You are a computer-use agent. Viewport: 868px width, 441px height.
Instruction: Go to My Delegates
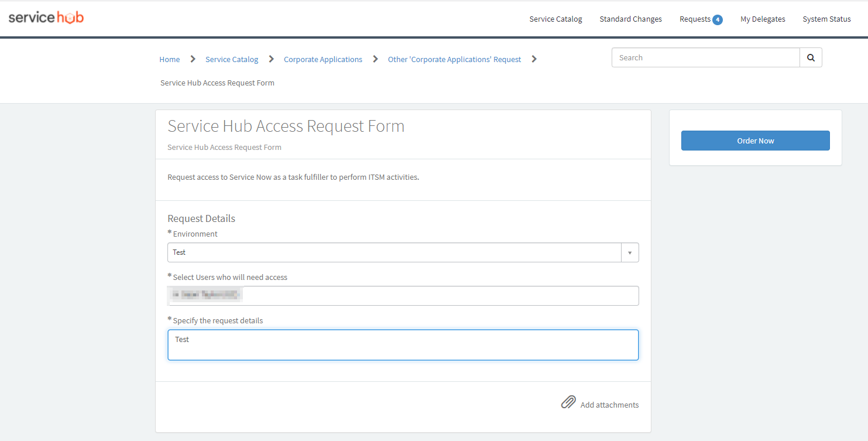click(763, 19)
